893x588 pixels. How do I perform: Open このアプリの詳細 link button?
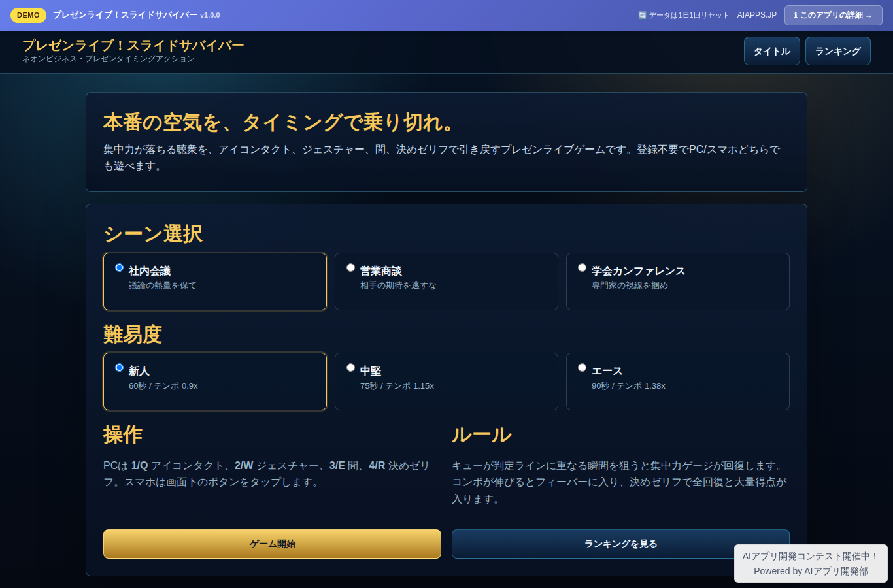tap(834, 15)
